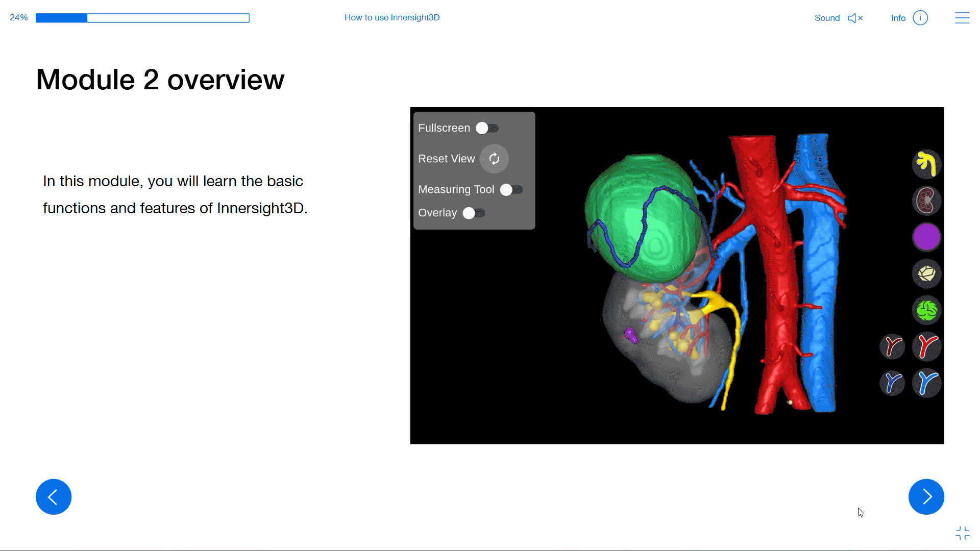Click the Measuring Tool label text
This screenshot has width=980, height=551.
click(456, 190)
